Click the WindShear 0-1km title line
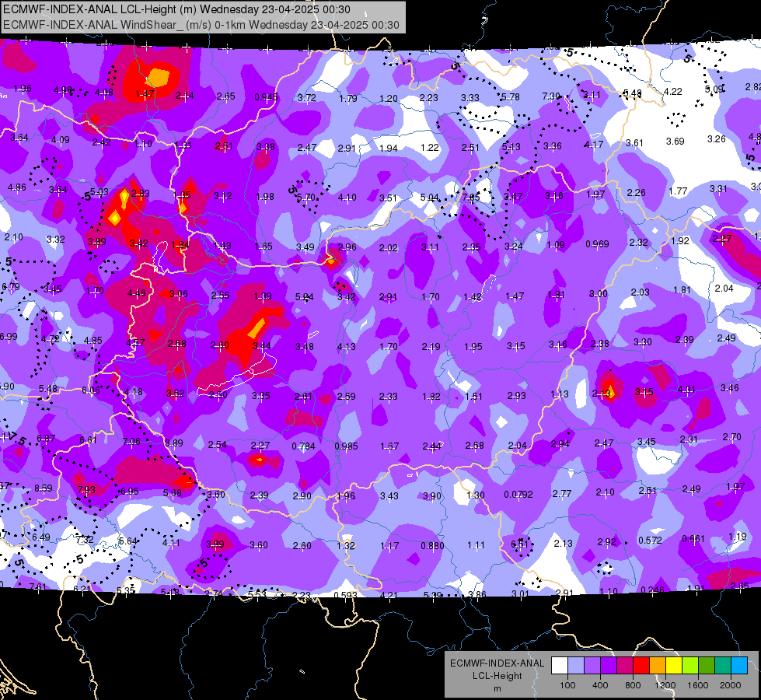 click(x=201, y=25)
